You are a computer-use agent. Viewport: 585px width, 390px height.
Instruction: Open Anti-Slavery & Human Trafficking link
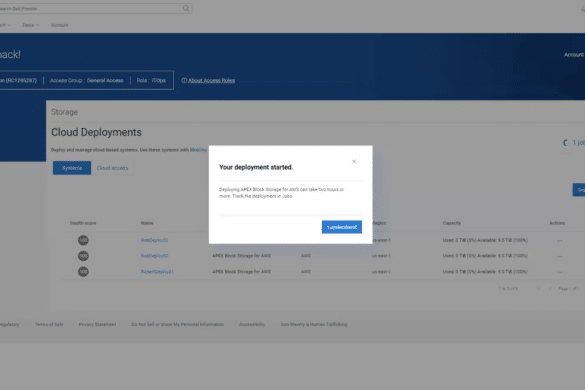pos(314,324)
